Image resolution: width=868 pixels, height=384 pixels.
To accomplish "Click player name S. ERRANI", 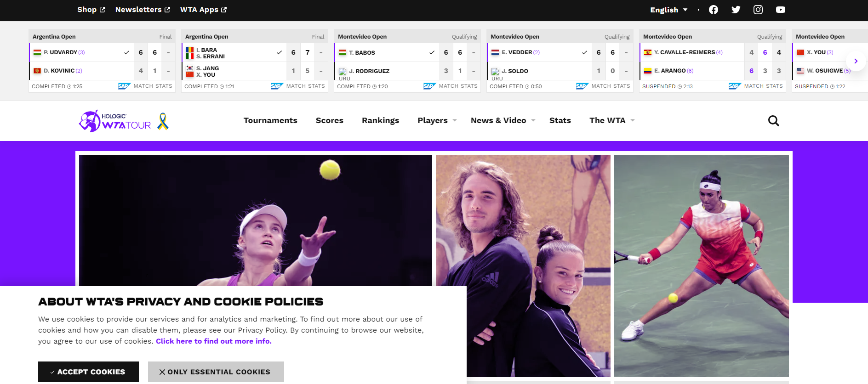I will [x=211, y=56].
